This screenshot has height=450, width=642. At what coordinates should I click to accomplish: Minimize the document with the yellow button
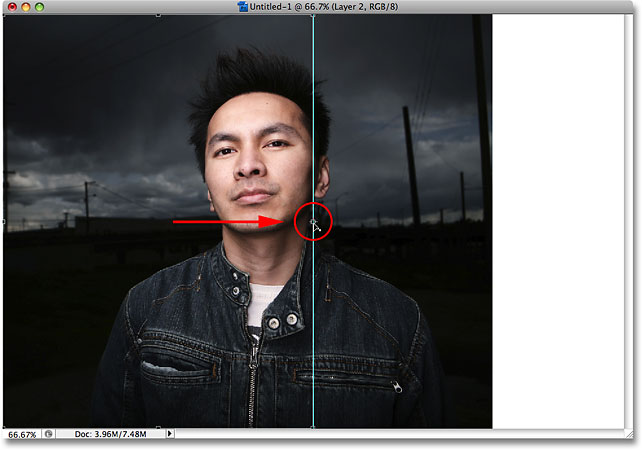[x=26, y=7]
